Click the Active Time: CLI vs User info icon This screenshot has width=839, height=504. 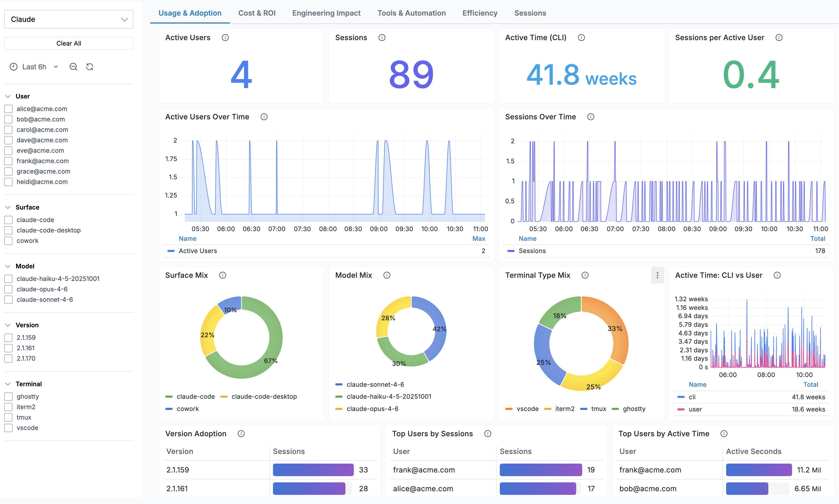pyautogui.click(x=777, y=275)
